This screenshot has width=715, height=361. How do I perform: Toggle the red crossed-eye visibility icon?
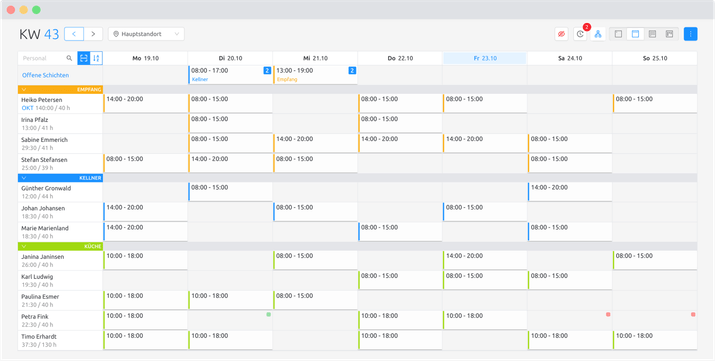click(561, 34)
